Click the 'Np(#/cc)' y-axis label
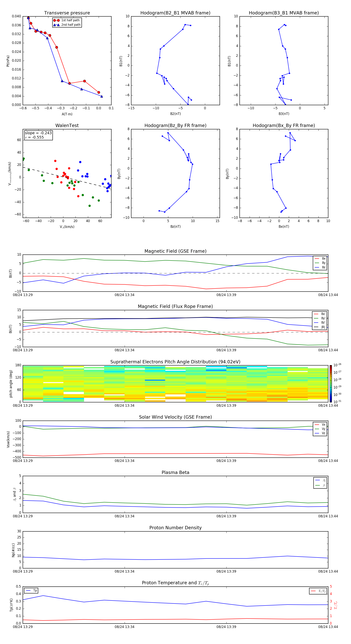Screen dimensions: 351x644 pyautogui.click(x=13, y=550)
